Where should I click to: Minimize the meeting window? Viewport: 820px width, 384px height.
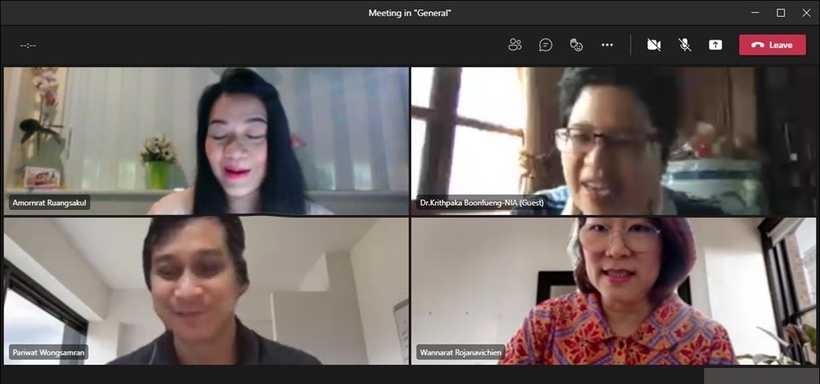click(x=755, y=13)
